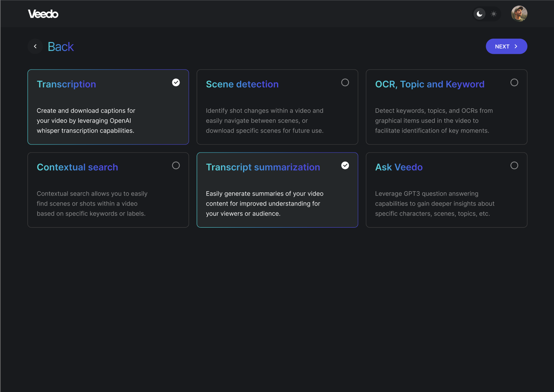Switch to dark mode moon icon
Screen dimensions: 554x392
pos(479,14)
